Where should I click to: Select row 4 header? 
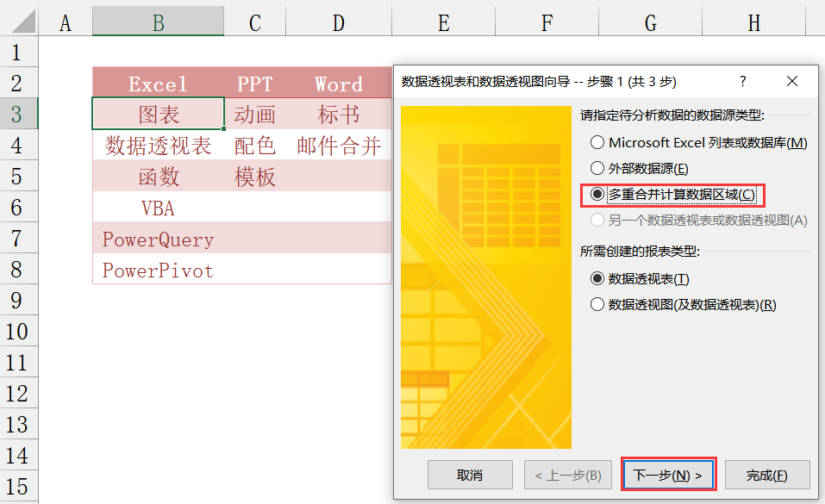[x=19, y=145]
